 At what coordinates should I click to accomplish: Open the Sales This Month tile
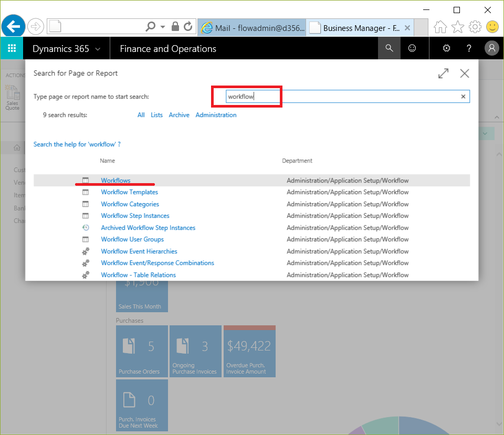[142, 296]
